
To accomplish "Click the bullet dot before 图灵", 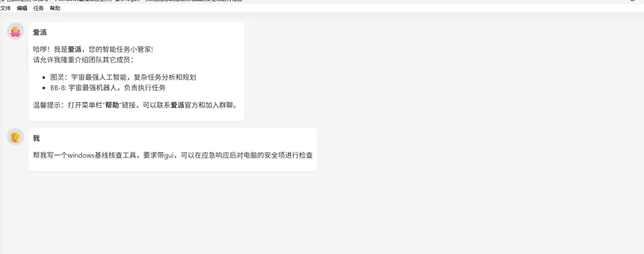I will [x=44, y=77].
